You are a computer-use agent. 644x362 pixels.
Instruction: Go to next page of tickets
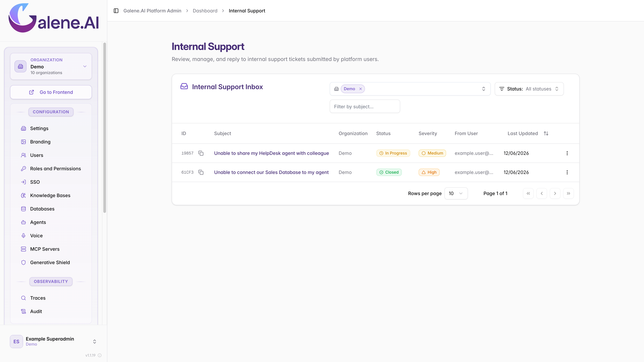click(x=555, y=193)
